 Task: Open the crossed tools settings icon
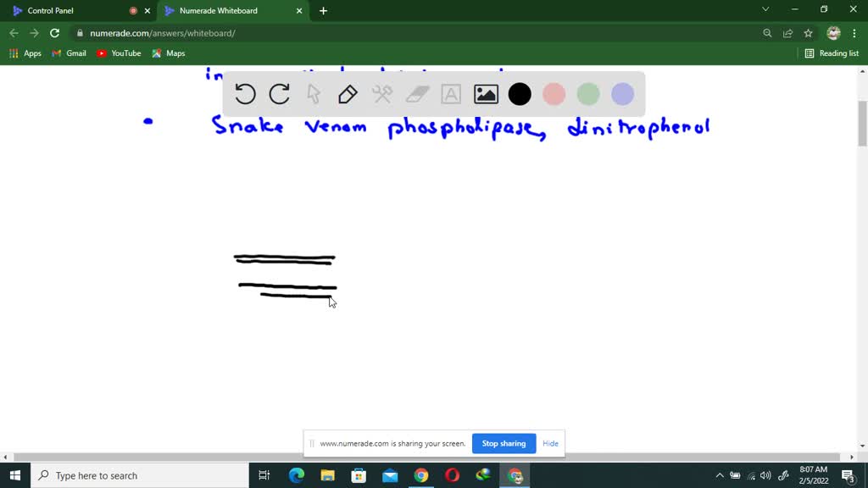(x=382, y=94)
